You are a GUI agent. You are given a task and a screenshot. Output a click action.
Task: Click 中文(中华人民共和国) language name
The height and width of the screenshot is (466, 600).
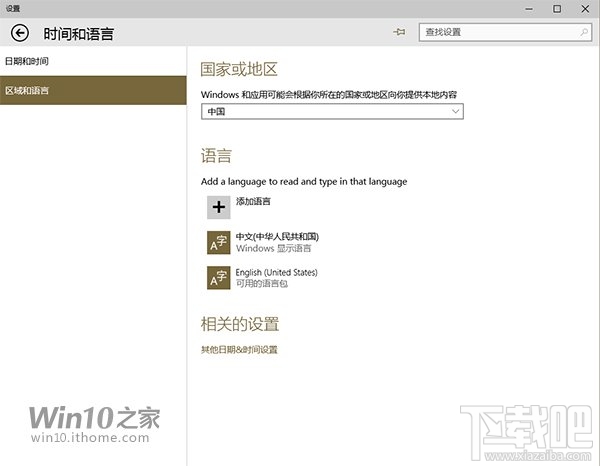pos(277,236)
